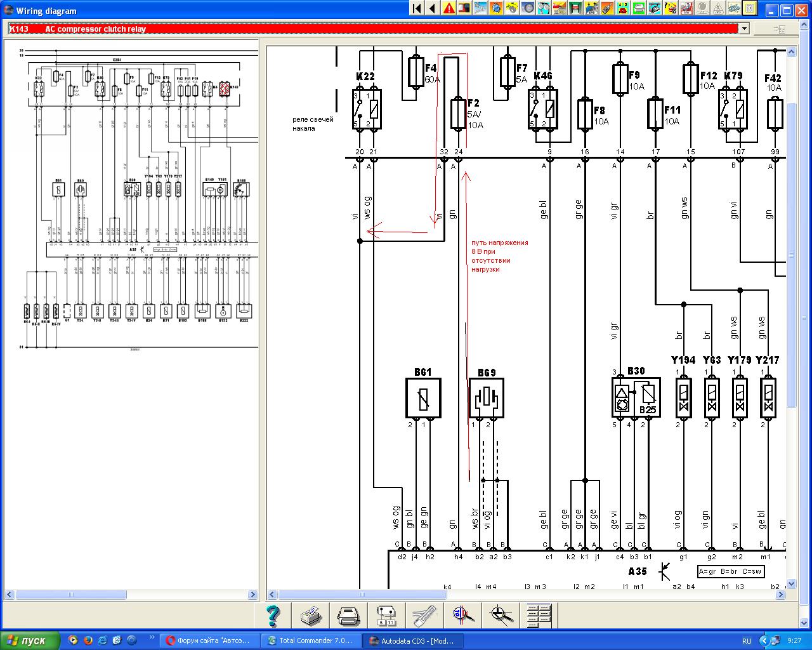Screen dimensions: 812x650
Task: Click the K22 relay label in the diagram
Action: pos(365,76)
